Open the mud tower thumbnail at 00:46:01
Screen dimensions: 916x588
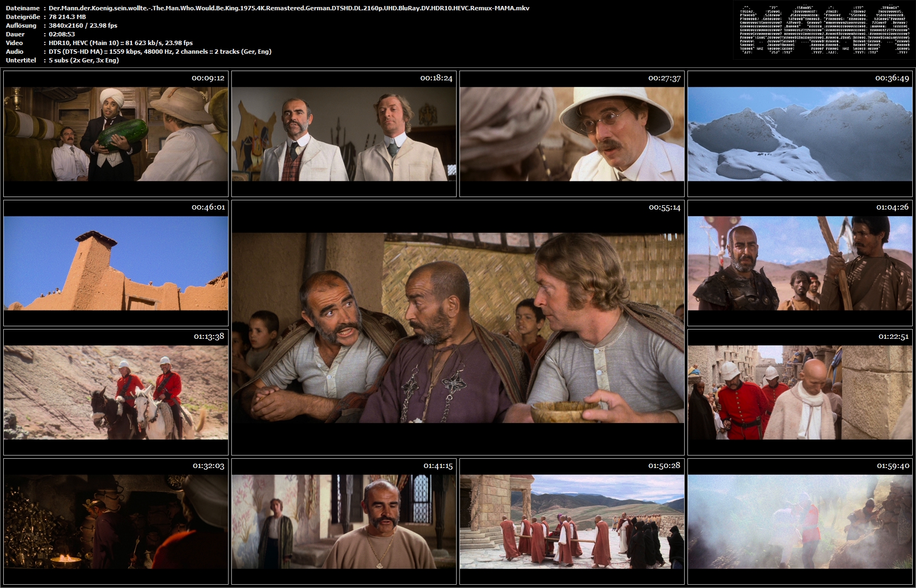coord(116,263)
